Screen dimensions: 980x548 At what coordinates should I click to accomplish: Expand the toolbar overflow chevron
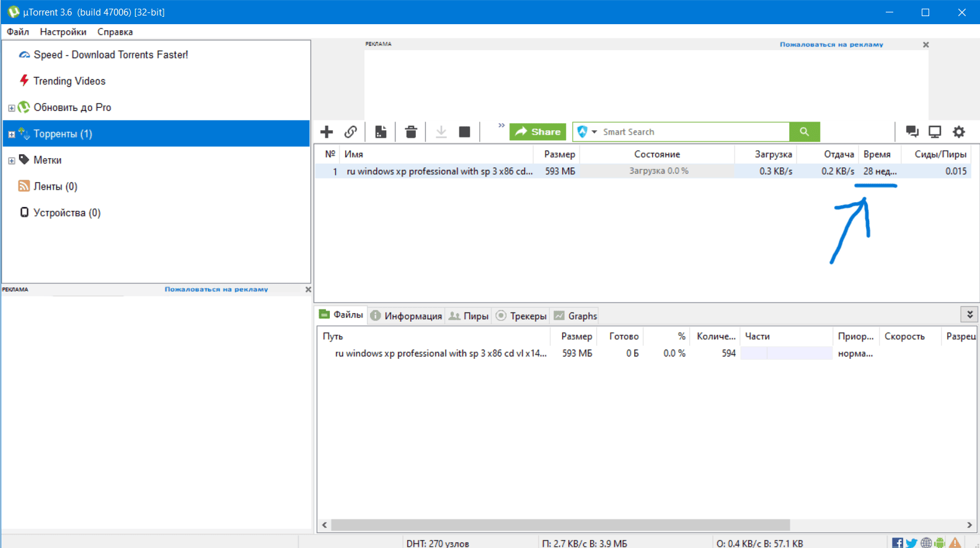tap(501, 125)
